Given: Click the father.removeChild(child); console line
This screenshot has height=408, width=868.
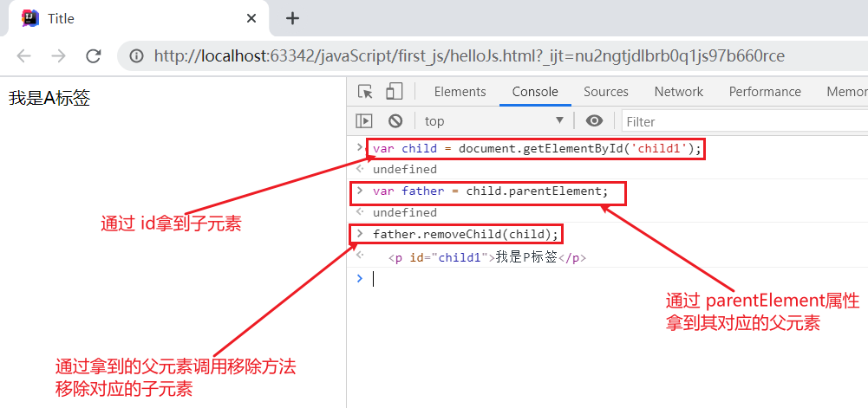Looking at the screenshot, I should (x=466, y=235).
